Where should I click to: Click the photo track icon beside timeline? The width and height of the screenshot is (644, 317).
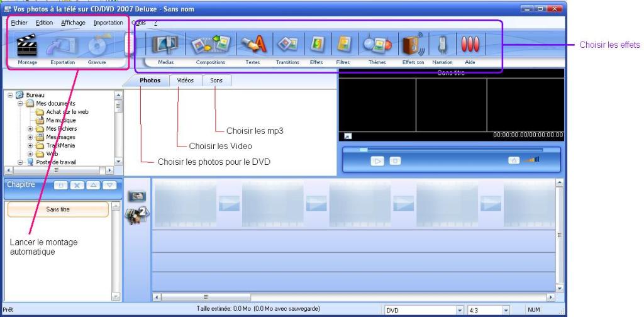[136, 196]
